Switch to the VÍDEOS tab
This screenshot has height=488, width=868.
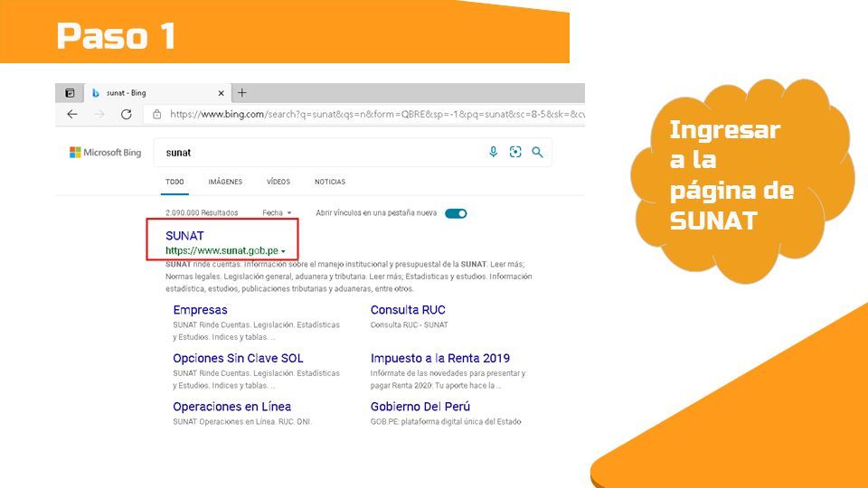[278, 182]
